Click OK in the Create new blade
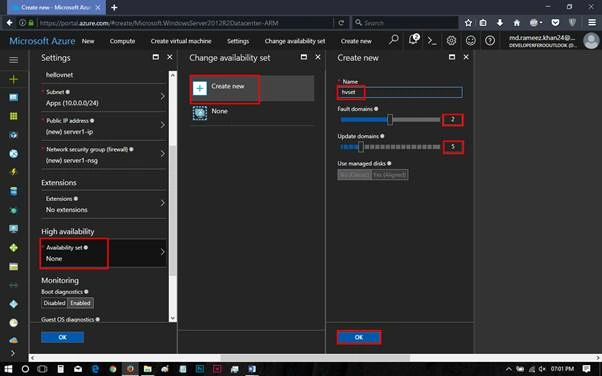Screen dimensions: 602x376 pyautogui.click(x=359, y=337)
